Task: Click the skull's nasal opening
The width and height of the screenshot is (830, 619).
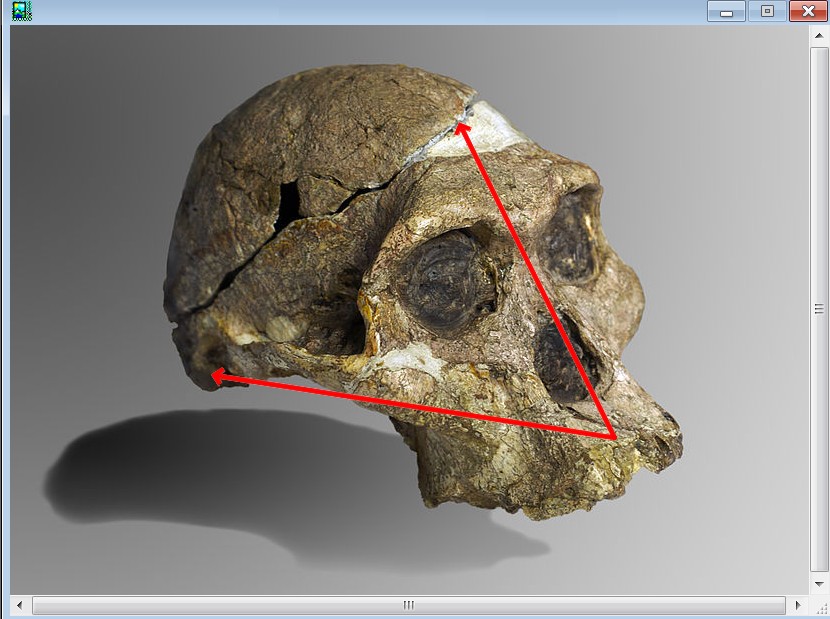Action: tap(560, 358)
